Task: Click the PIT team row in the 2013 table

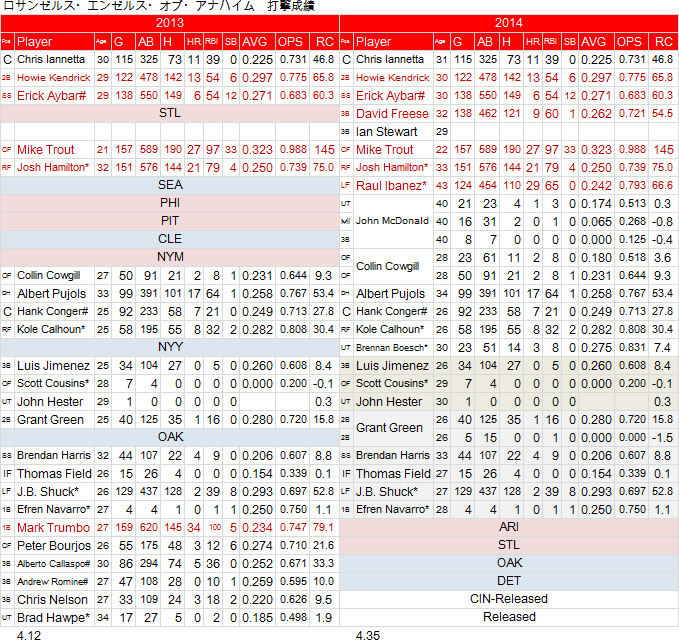Action: [170, 221]
